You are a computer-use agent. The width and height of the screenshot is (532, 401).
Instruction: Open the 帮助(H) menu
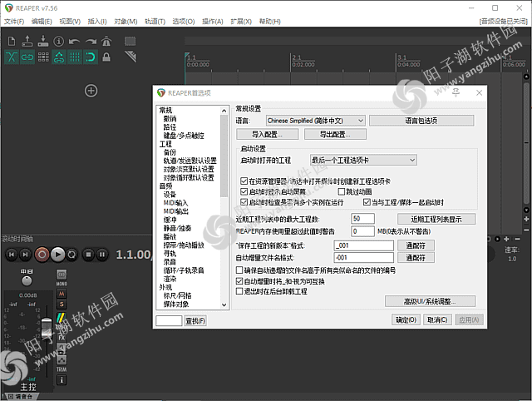tap(269, 22)
